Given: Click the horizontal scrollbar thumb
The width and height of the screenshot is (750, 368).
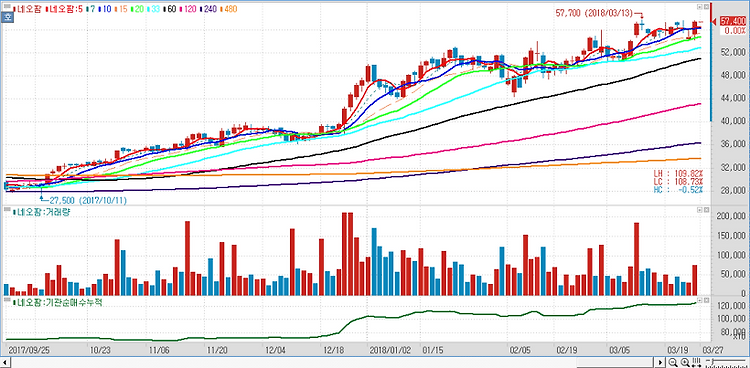Looking at the screenshot, I should (615, 362).
